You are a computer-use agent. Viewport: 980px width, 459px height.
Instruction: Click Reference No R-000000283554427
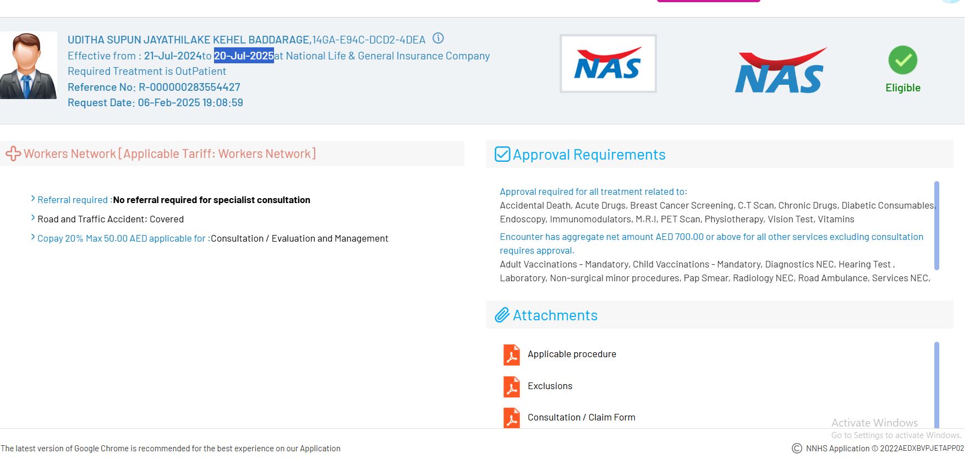154,88
